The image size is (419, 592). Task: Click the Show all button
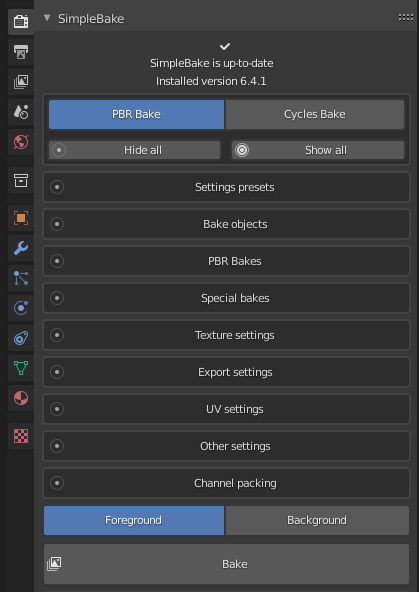[x=318, y=150]
